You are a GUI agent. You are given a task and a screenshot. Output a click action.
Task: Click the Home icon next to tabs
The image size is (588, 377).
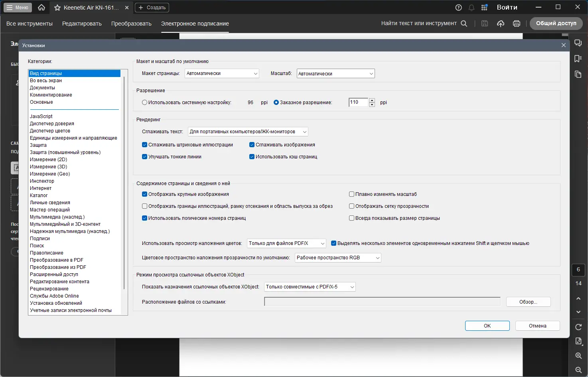point(41,7)
